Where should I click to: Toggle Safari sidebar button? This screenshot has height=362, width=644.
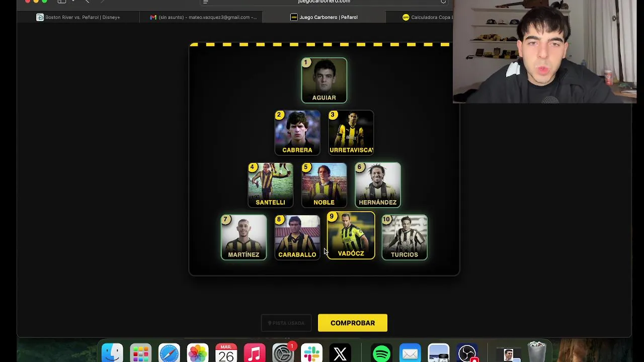(x=62, y=2)
